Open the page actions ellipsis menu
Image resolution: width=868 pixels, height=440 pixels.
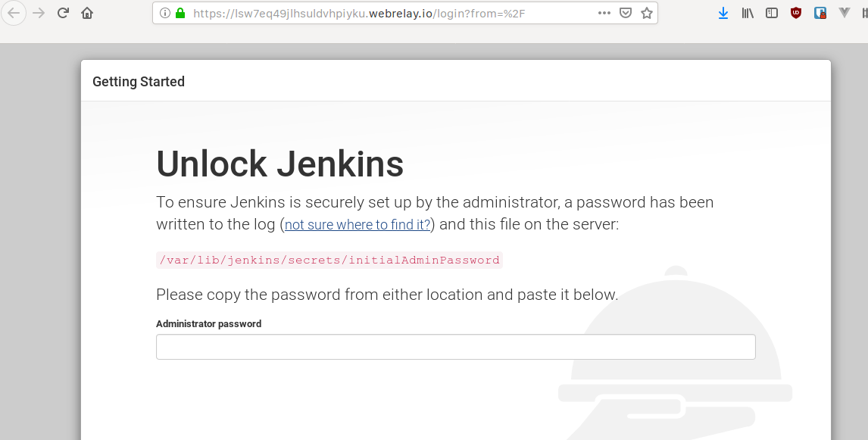(604, 13)
